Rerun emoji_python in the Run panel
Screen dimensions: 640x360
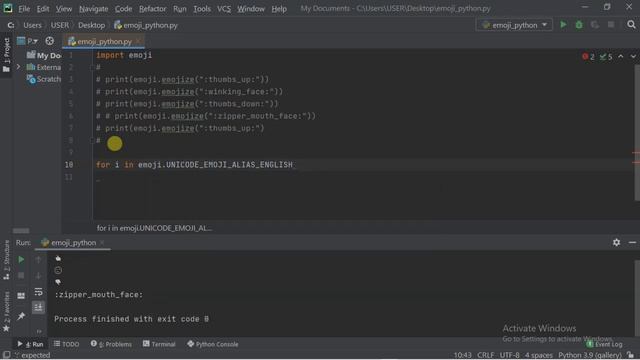pos(21,260)
